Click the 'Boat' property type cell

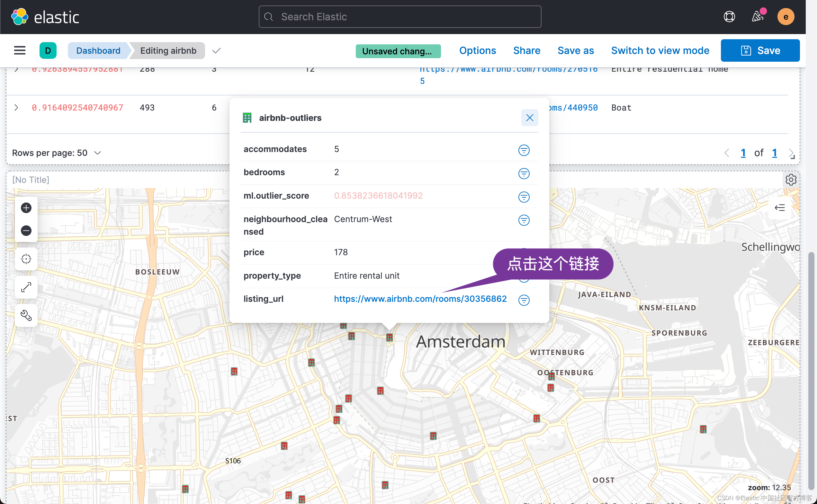621,108
